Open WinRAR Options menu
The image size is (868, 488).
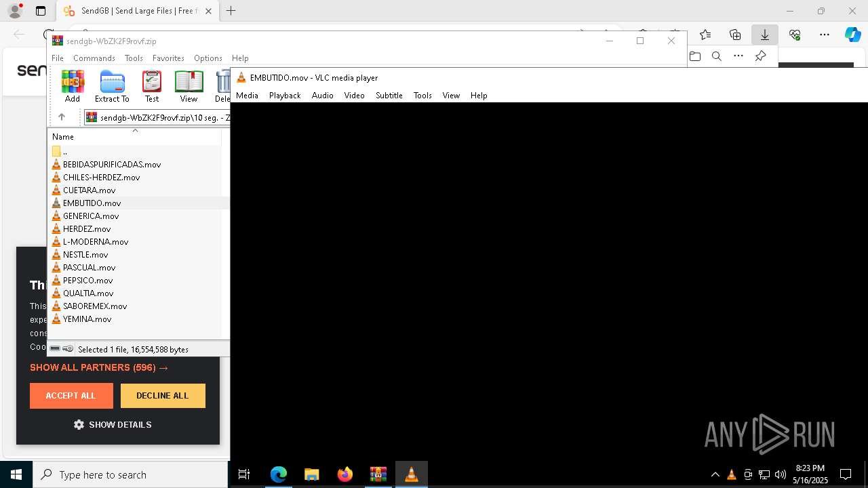pos(208,58)
